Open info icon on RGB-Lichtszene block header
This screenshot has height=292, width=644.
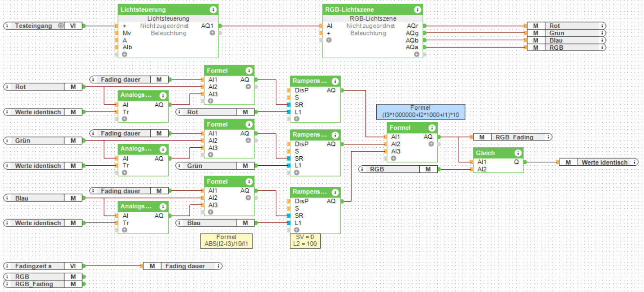tap(417, 9)
